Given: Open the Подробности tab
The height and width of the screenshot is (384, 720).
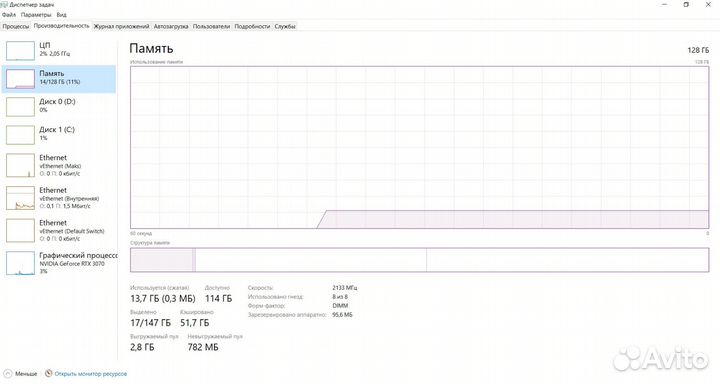Looking at the screenshot, I should point(252,27).
